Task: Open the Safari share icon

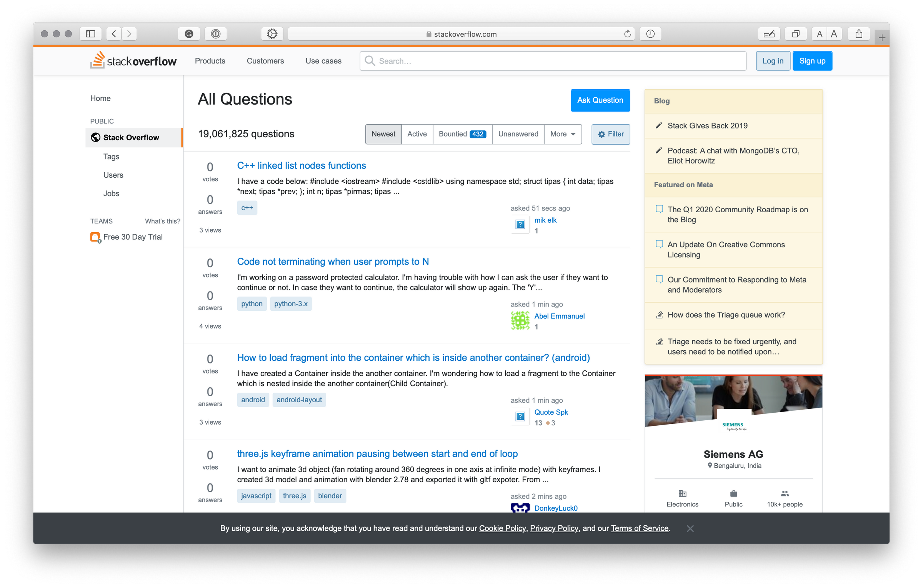Action: [859, 34]
